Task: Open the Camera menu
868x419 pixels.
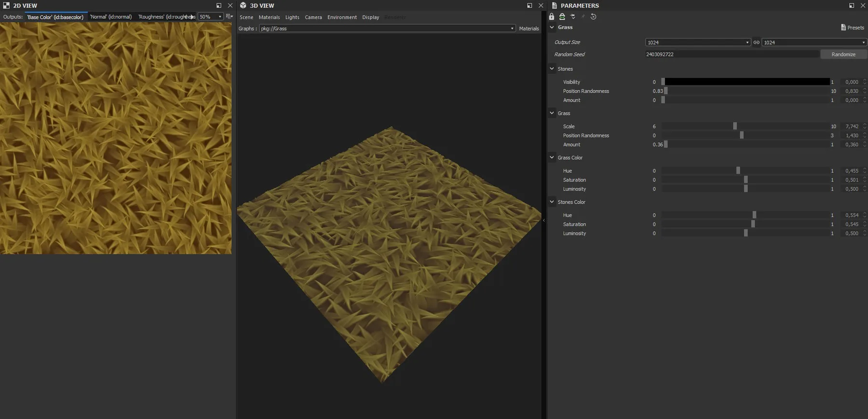Action: tap(313, 17)
